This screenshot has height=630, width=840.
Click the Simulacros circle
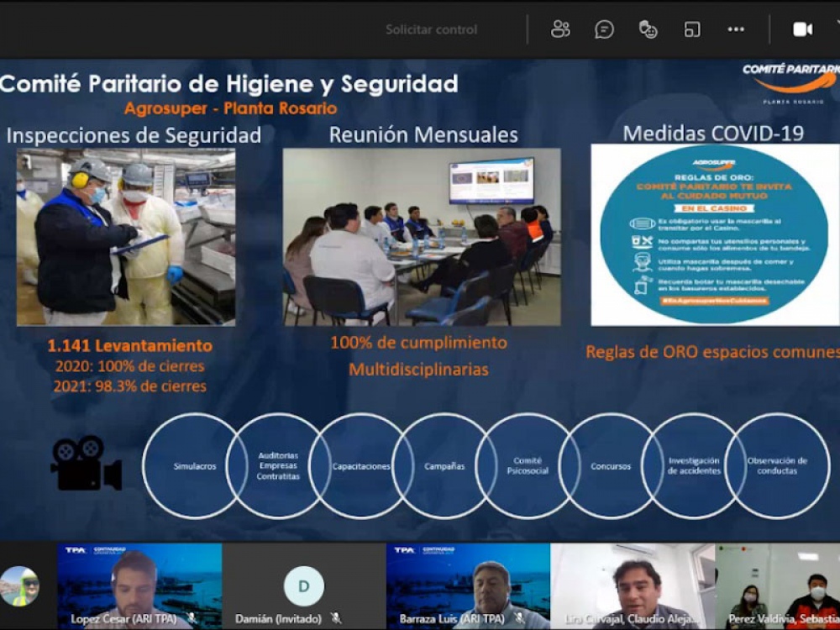pyautogui.click(x=195, y=466)
